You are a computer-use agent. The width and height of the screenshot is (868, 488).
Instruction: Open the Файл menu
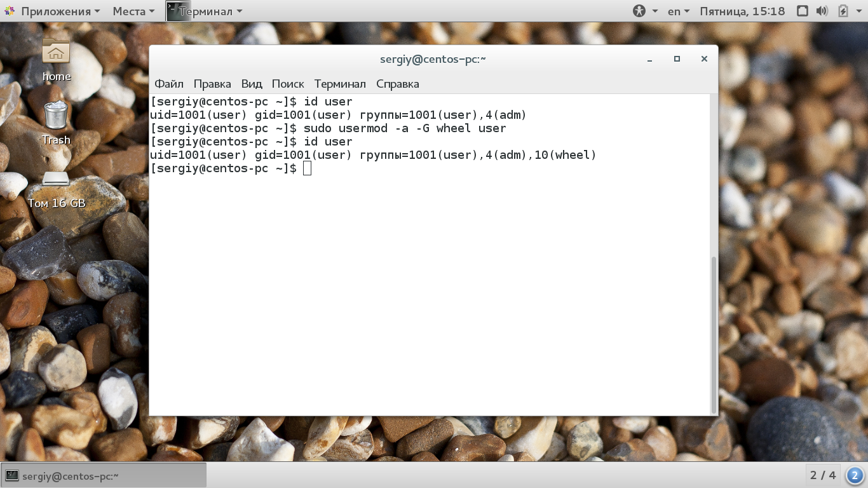click(x=169, y=84)
